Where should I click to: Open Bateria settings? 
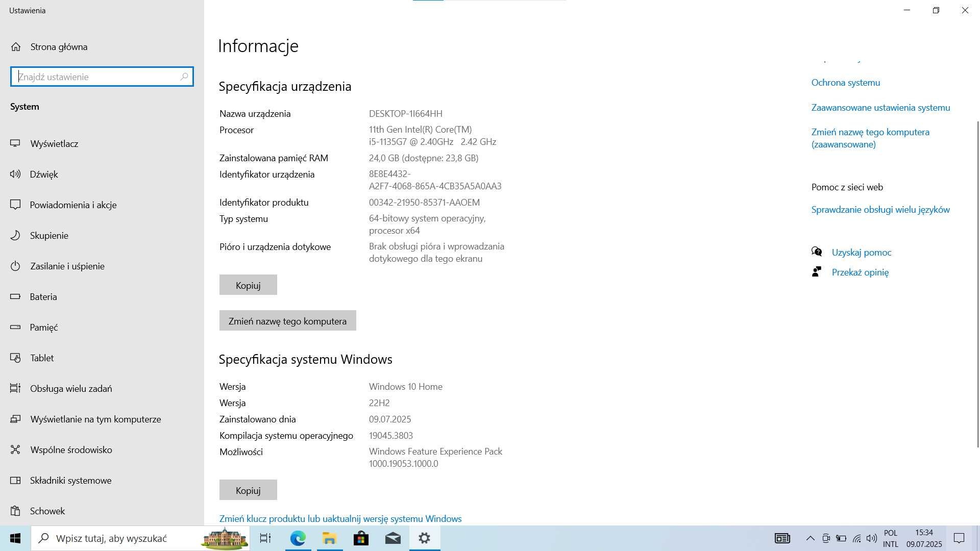(43, 296)
